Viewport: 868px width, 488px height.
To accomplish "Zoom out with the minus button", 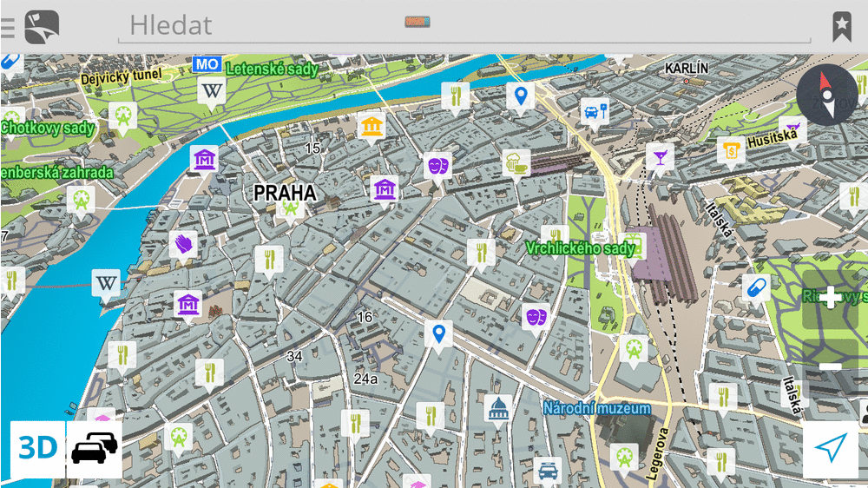I will tap(830, 366).
